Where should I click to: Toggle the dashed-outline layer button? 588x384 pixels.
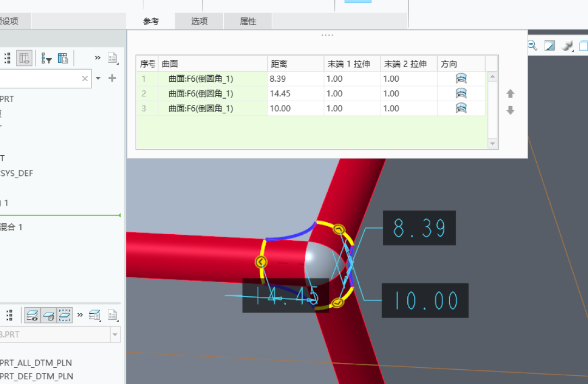click(65, 315)
